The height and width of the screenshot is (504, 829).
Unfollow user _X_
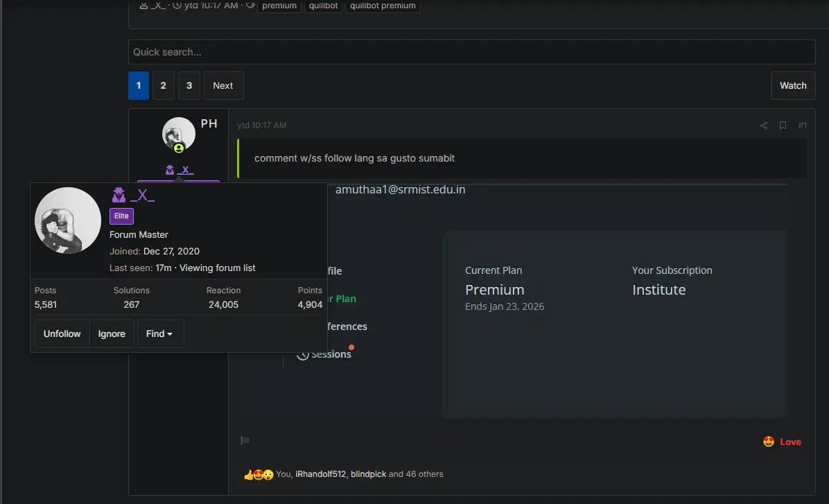coord(62,333)
